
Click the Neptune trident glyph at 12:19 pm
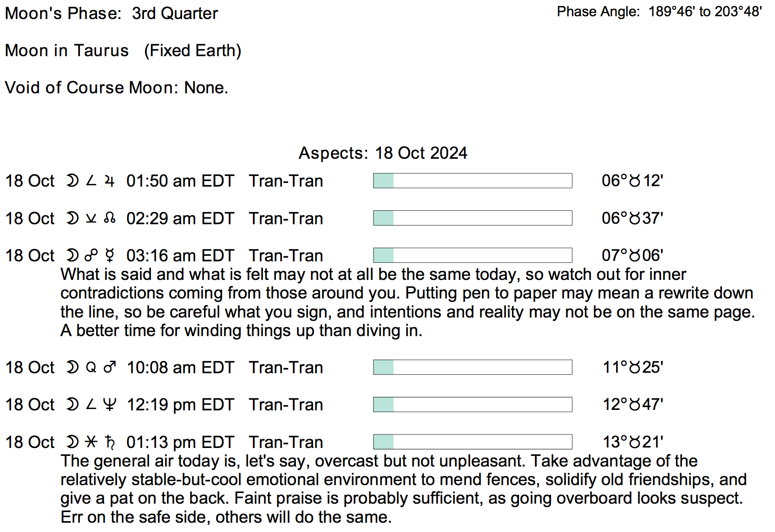tap(110, 405)
